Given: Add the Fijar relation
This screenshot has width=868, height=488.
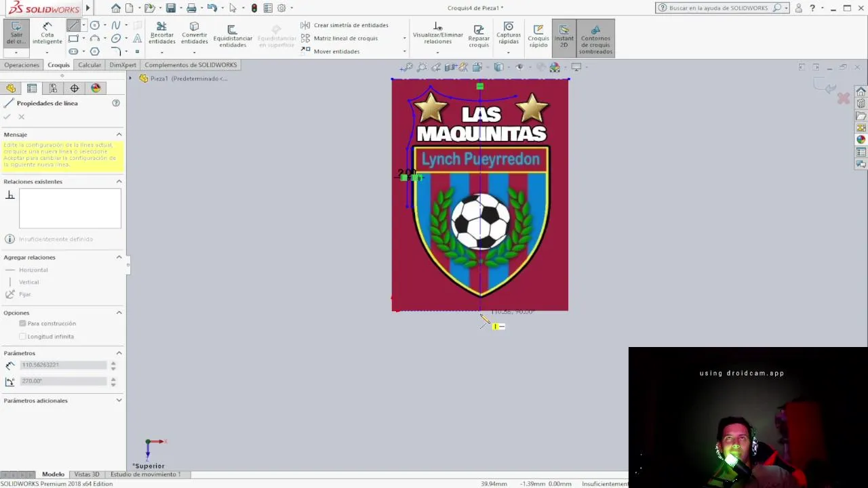Looking at the screenshot, I should pos(18,294).
